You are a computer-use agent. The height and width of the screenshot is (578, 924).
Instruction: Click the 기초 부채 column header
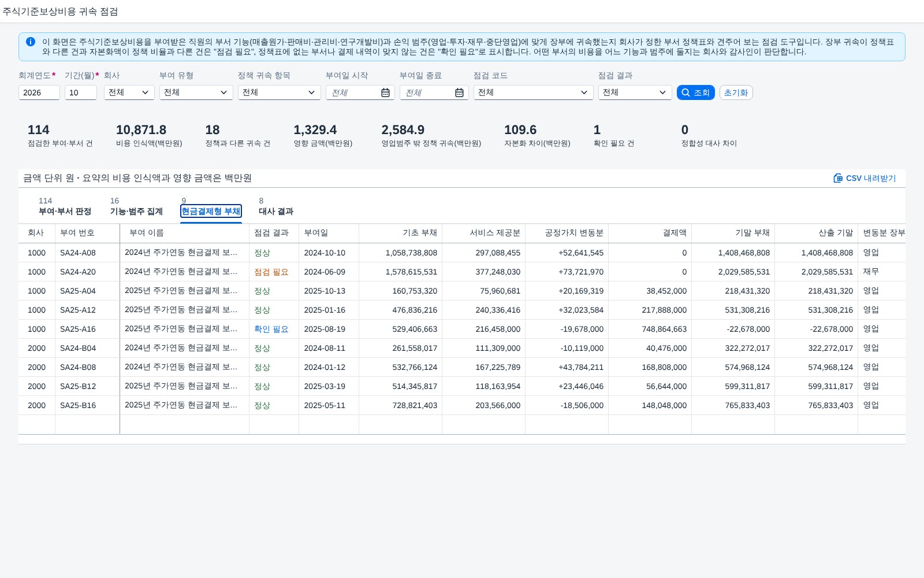click(401, 233)
